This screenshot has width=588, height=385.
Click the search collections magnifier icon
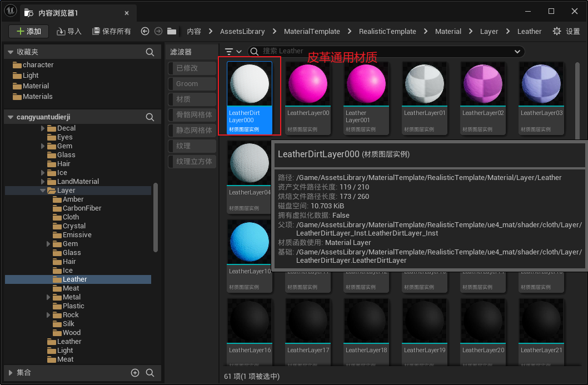(150, 373)
